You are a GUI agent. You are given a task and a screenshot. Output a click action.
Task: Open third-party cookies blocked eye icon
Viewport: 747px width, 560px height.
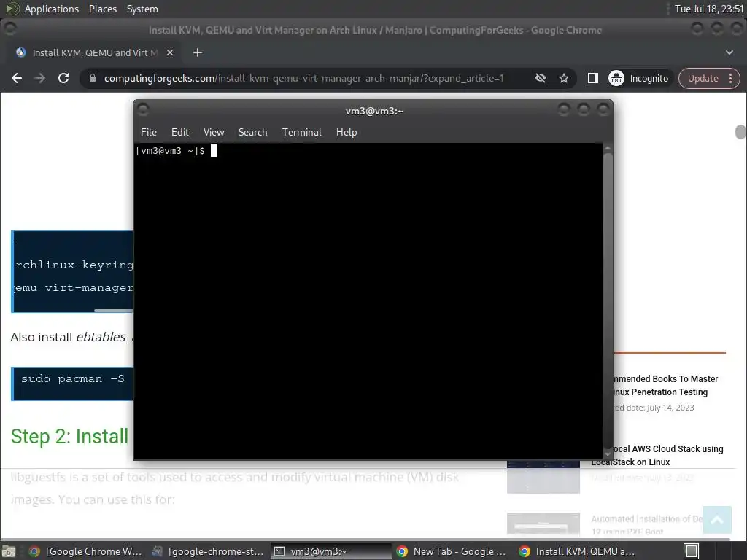click(541, 78)
